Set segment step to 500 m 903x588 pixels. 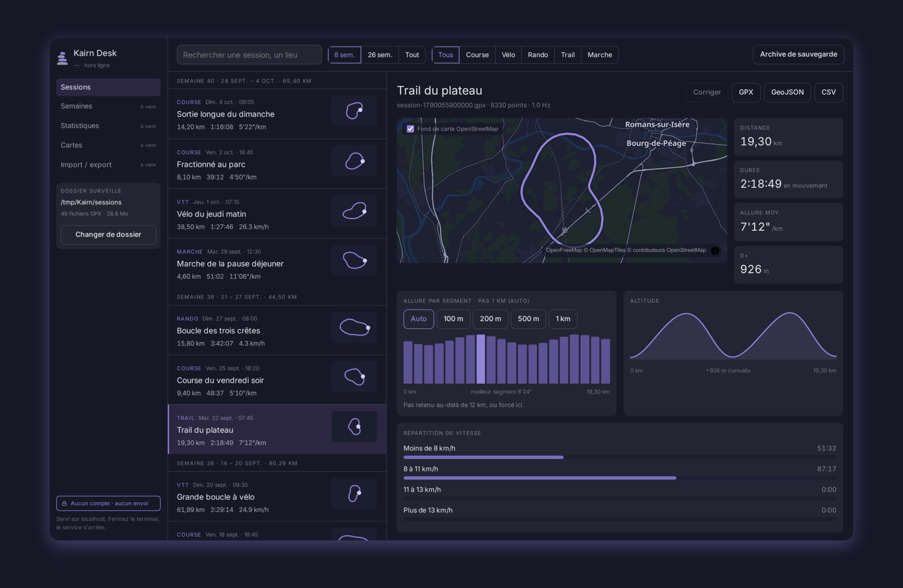tap(528, 319)
